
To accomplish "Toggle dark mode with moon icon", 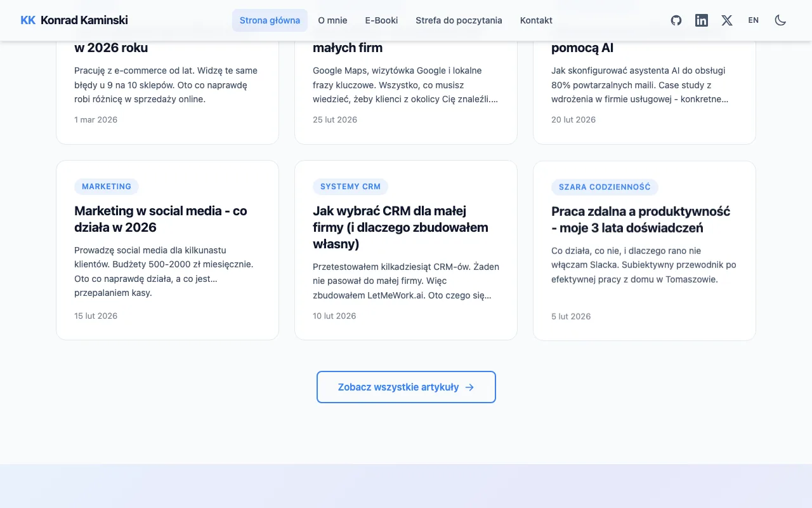I will click(780, 20).
